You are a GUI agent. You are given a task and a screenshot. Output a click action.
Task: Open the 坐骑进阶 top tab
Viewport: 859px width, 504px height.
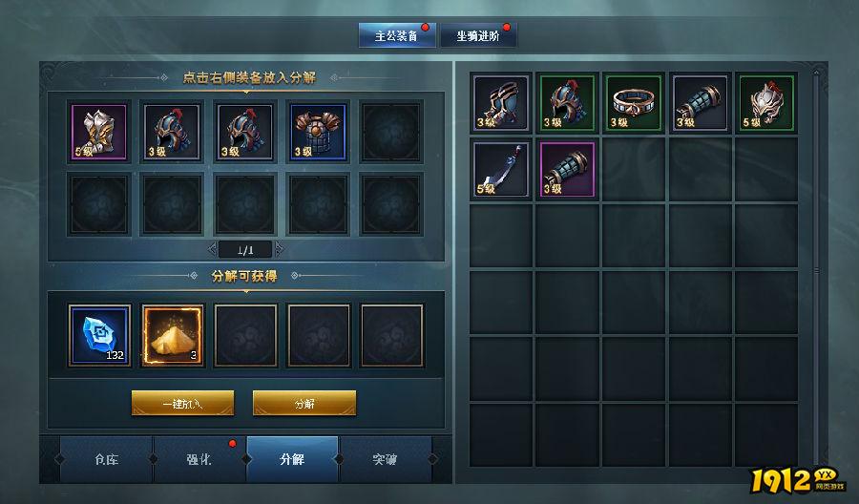tap(478, 35)
